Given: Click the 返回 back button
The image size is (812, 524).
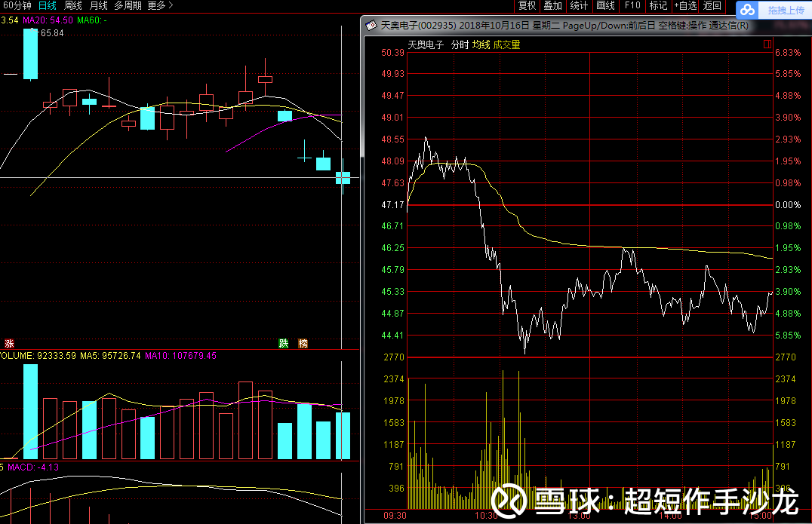Looking at the screenshot, I should click(712, 6).
